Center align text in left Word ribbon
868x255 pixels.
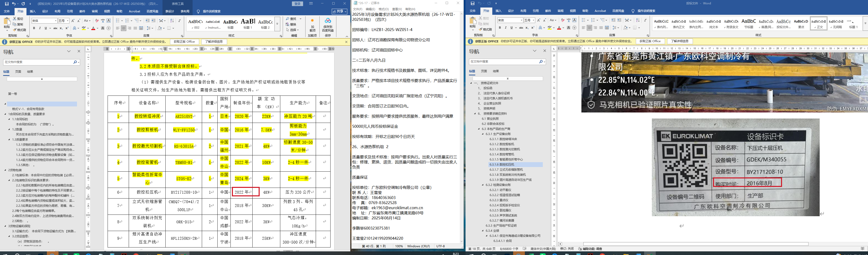124,28
